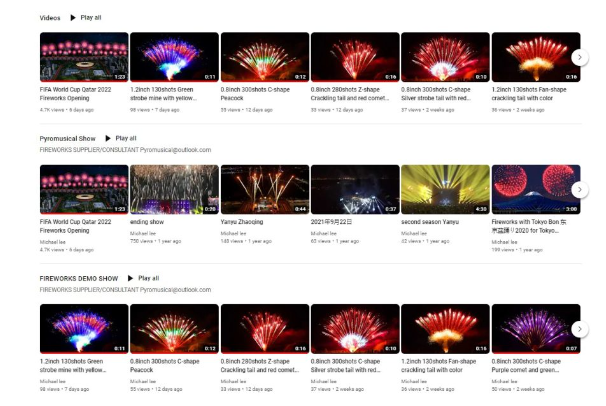Open the Videos section heading
This screenshot has height=406, width=606.
(50, 18)
